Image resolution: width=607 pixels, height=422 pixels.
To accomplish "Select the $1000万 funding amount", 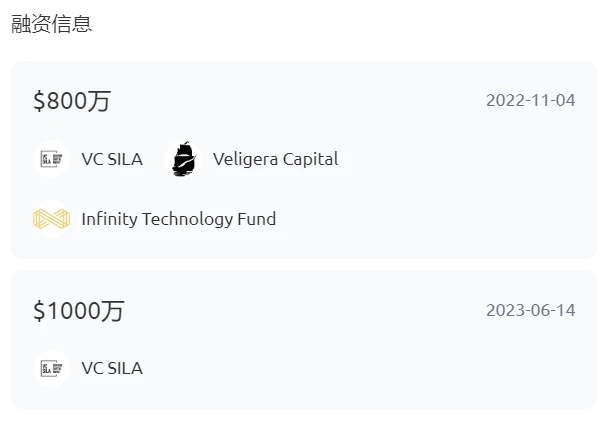I will 78,310.
